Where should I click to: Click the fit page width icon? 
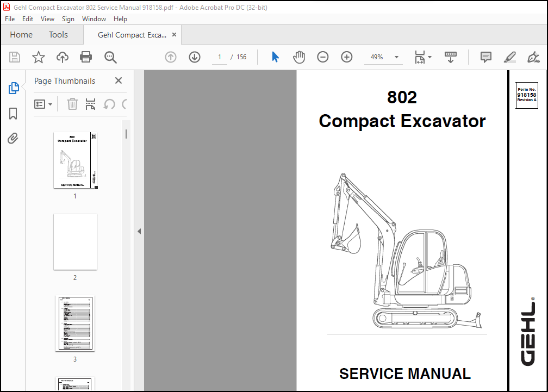point(420,57)
